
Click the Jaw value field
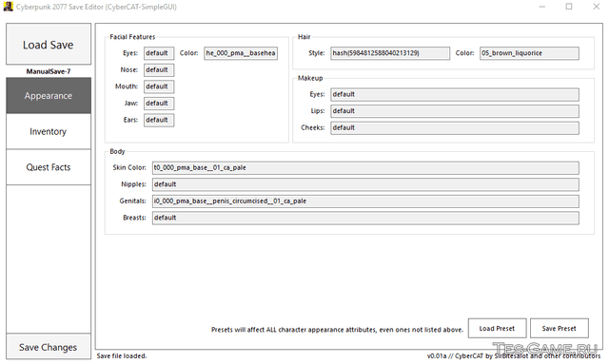pos(159,104)
